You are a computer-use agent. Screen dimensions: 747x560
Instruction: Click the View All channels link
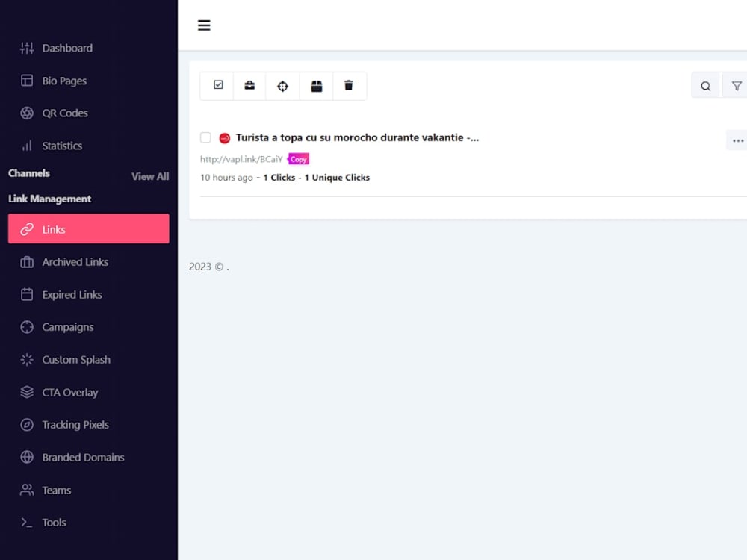click(149, 176)
